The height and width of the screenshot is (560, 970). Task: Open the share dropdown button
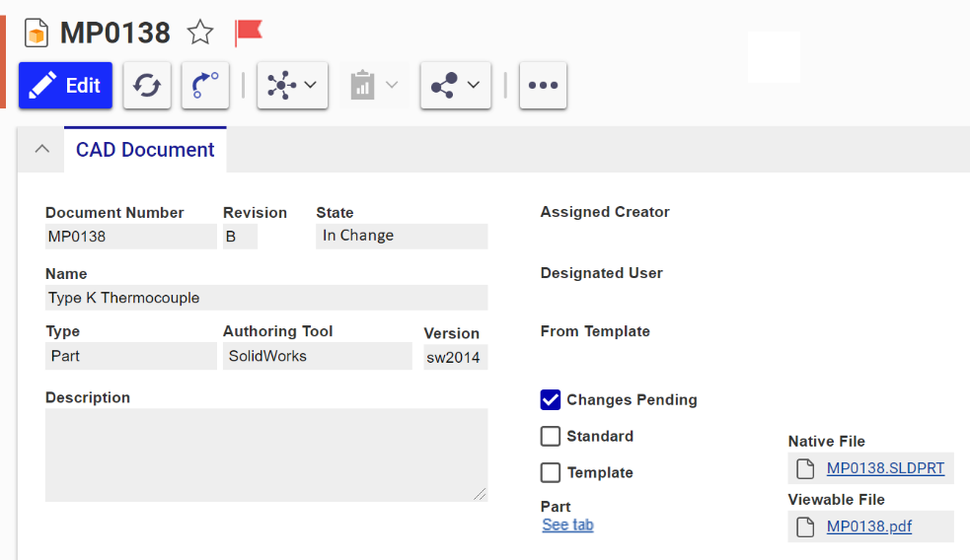point(456,86)
